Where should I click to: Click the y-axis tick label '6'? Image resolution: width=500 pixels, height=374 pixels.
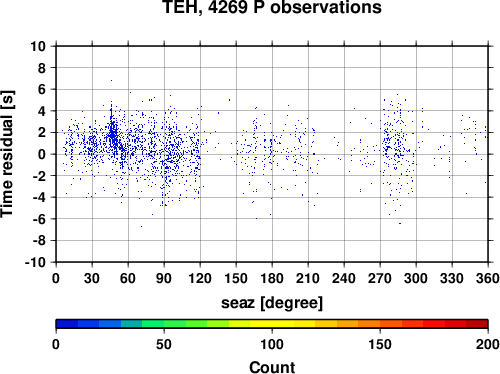point(42,90)
